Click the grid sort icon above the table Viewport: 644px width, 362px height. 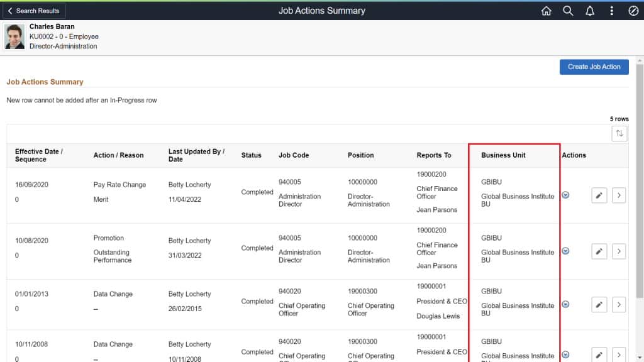click(x=619, y=133)
